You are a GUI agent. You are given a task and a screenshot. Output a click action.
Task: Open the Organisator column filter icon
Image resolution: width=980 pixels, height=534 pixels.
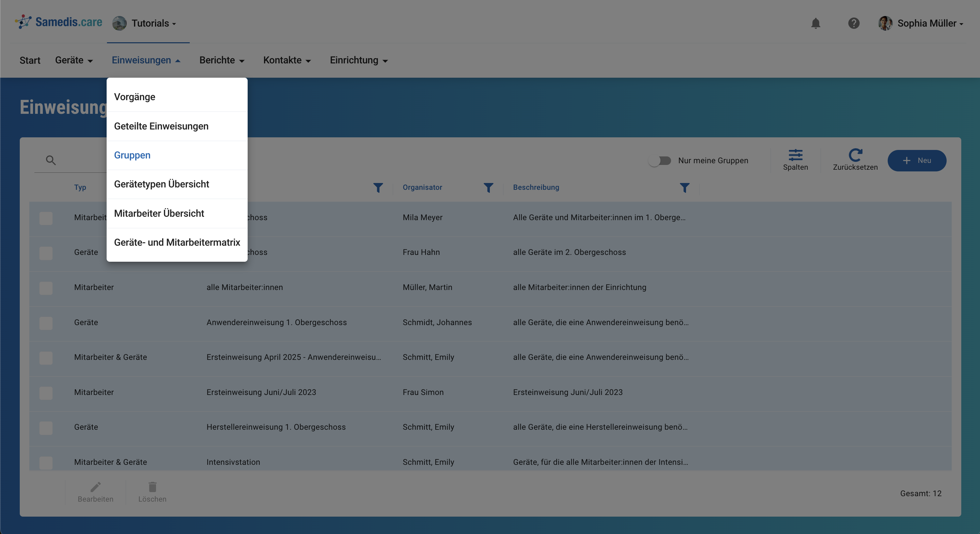[x=488, y=188]
